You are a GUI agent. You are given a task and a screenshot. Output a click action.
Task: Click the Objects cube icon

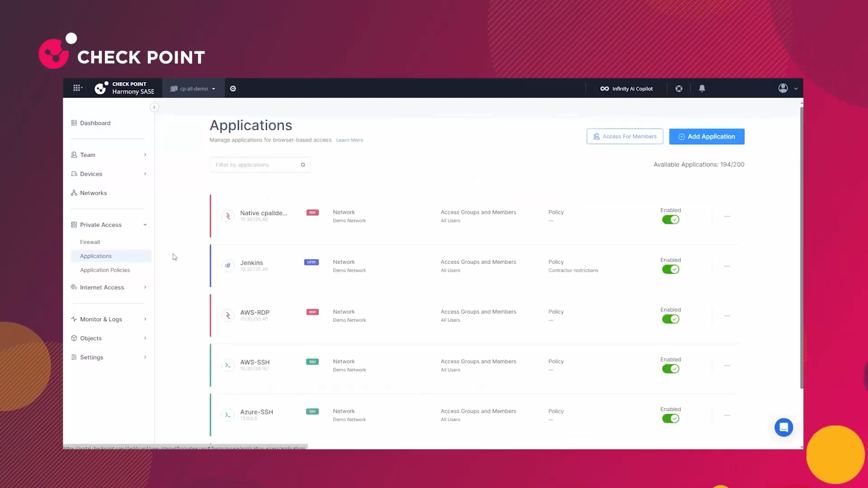(74, 338)
